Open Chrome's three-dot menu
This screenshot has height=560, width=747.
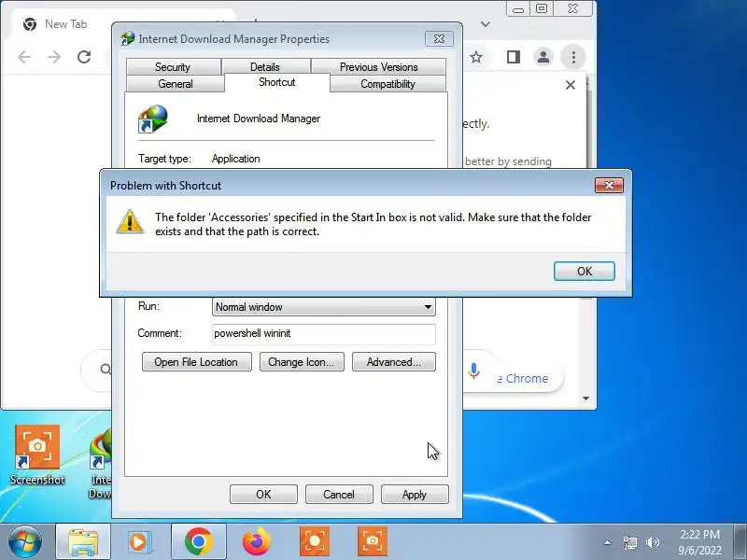(573, 57)
